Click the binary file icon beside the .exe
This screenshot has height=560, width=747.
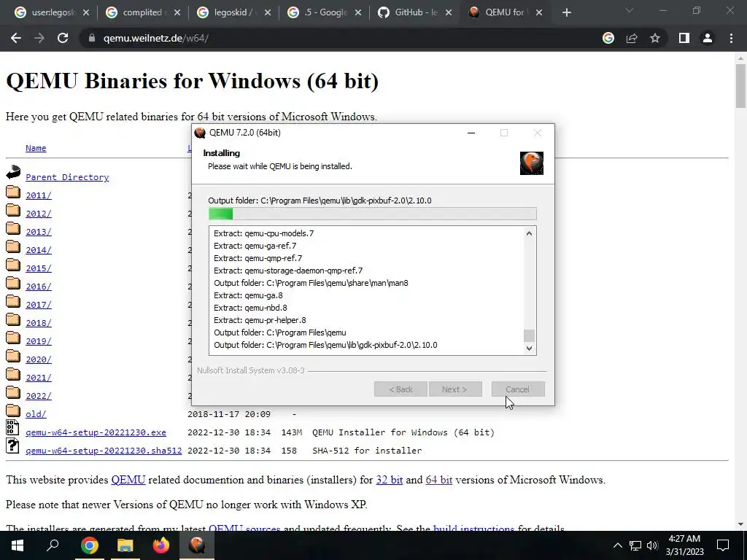pos(13,427)
